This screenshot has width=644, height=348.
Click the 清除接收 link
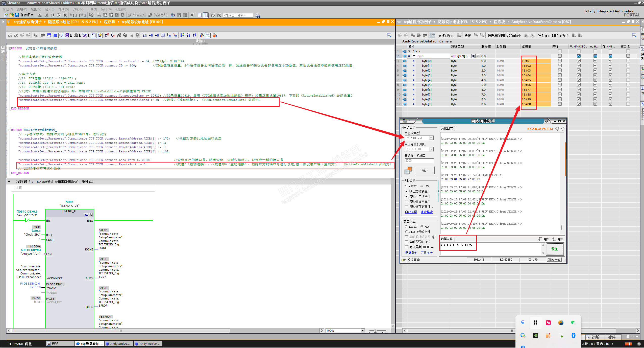tap(427, 212)
